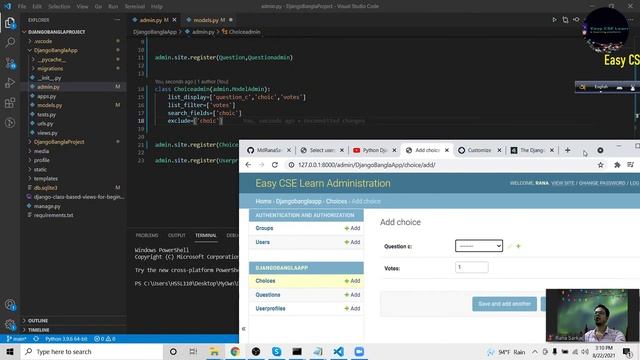
Task: Close the admin.py editor tab
Action: coord(174,20)
